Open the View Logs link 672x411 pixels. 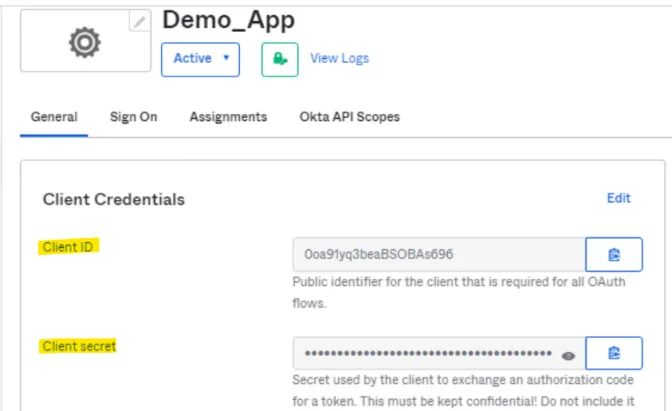click(x=339, y=58)
